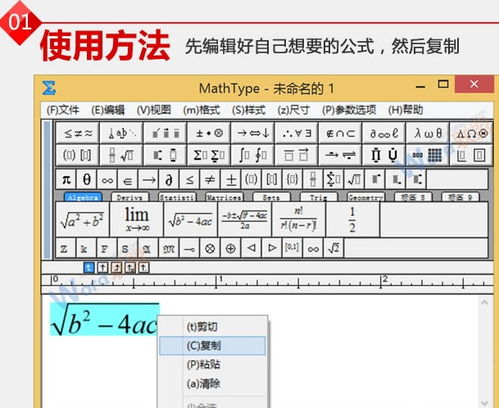The height and width of the screenshot is (408, 499).
Task: Switch to the Trig tab
Action: click(x=318, y=197)
